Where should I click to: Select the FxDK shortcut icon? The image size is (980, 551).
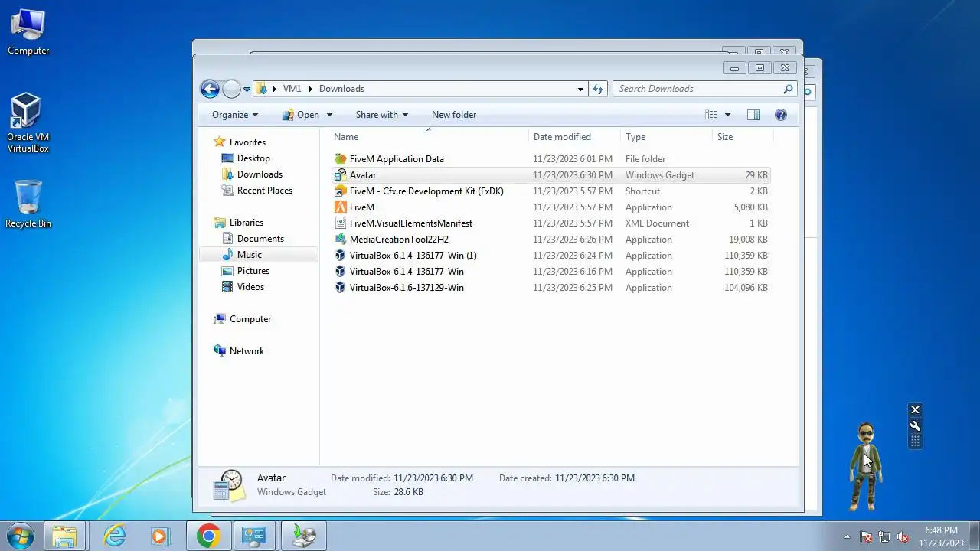341,191
